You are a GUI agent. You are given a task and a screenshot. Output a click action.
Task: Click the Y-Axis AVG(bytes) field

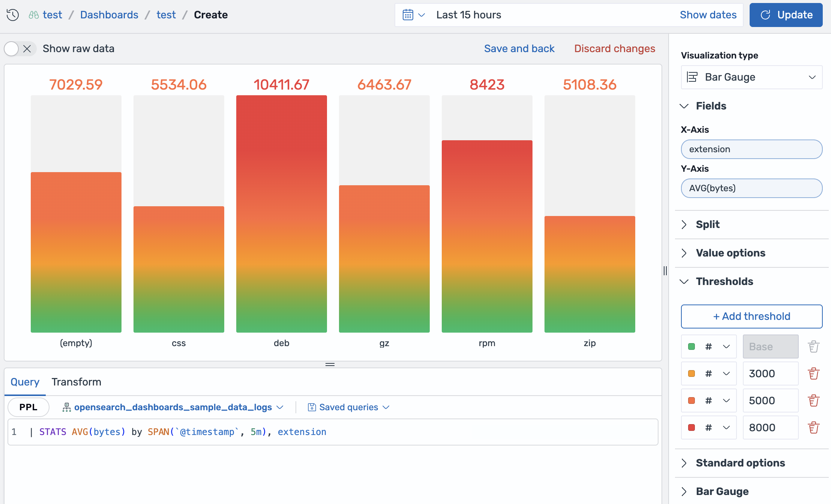[751, 188]
